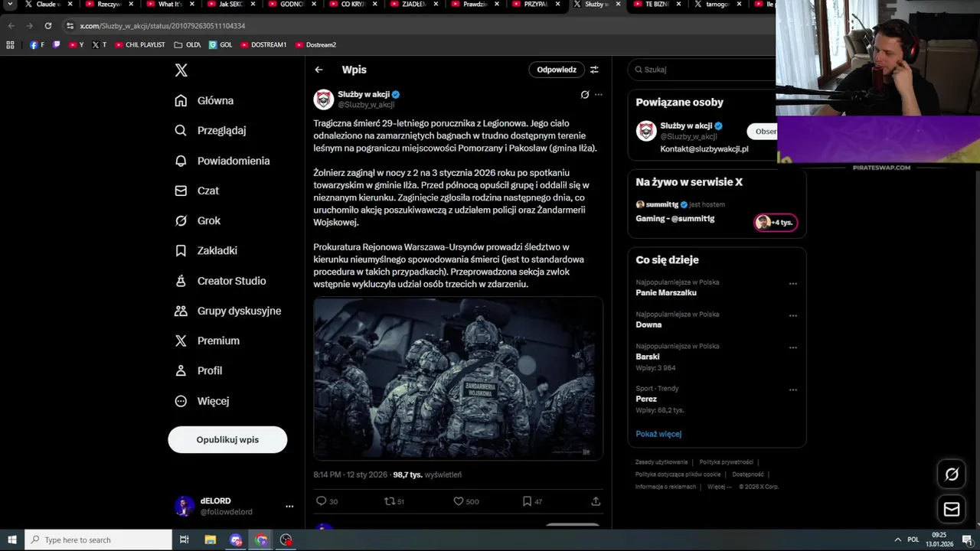Share the post with share icon
The height and width of the screenshot is (551, 980).
596,501
